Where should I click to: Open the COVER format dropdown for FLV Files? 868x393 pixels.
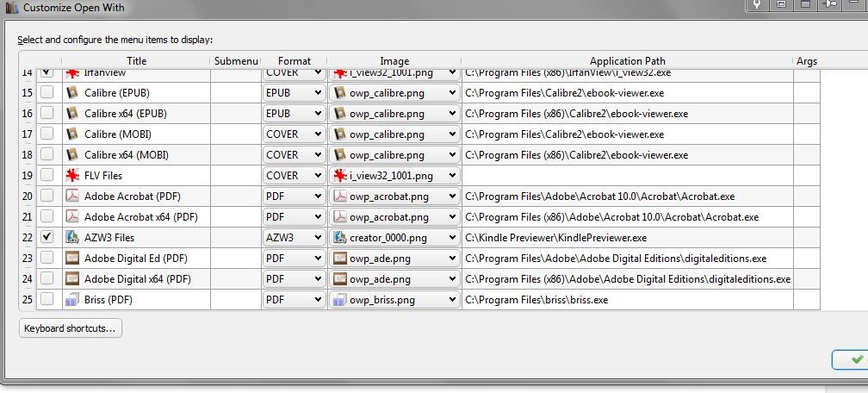[294, 176]
